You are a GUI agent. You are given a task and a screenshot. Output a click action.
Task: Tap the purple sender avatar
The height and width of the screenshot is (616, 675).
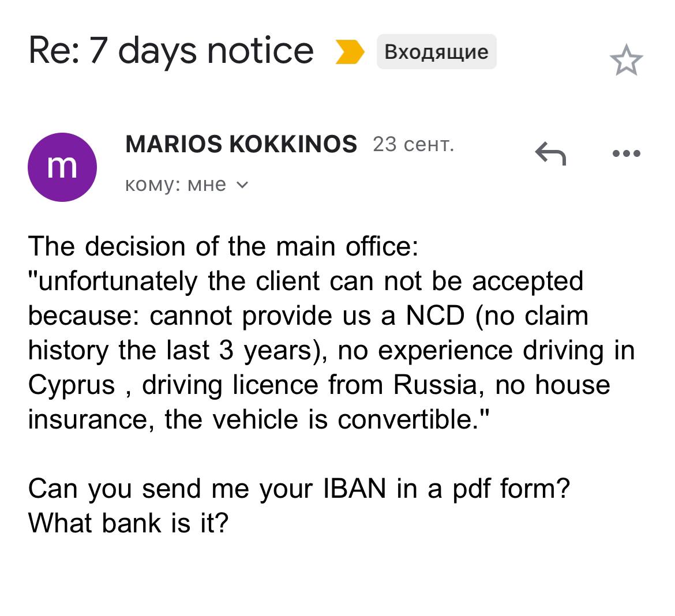(62, 167)
